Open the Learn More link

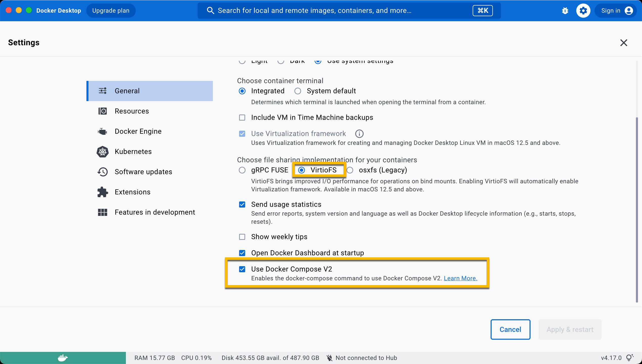pos(461,278)
